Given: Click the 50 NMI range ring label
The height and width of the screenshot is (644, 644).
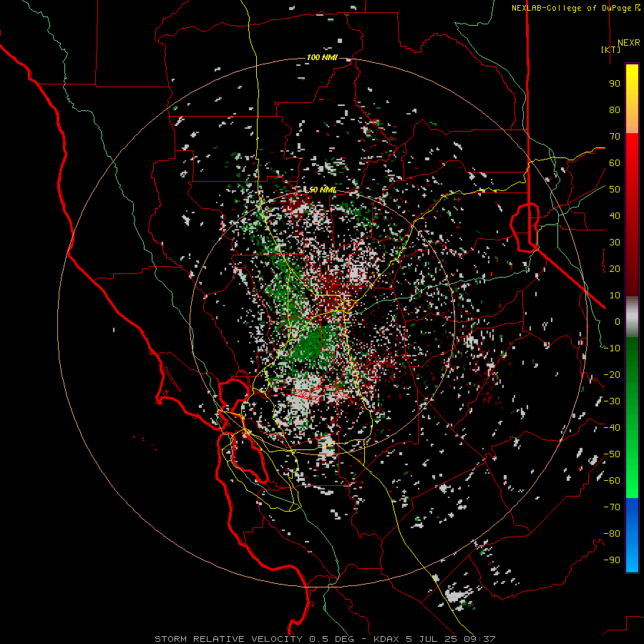Looking at the screenshot, I should click(x=323, y=190).
